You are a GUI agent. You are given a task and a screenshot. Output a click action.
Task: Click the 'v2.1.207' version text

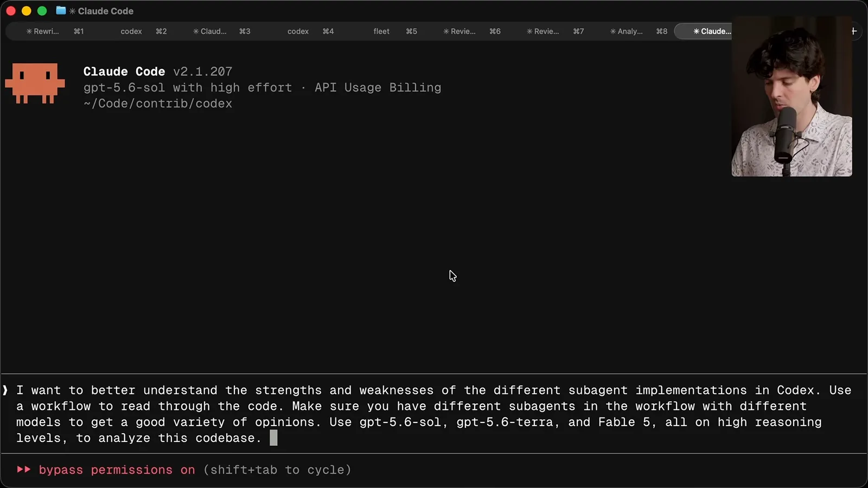click(202, 72)
